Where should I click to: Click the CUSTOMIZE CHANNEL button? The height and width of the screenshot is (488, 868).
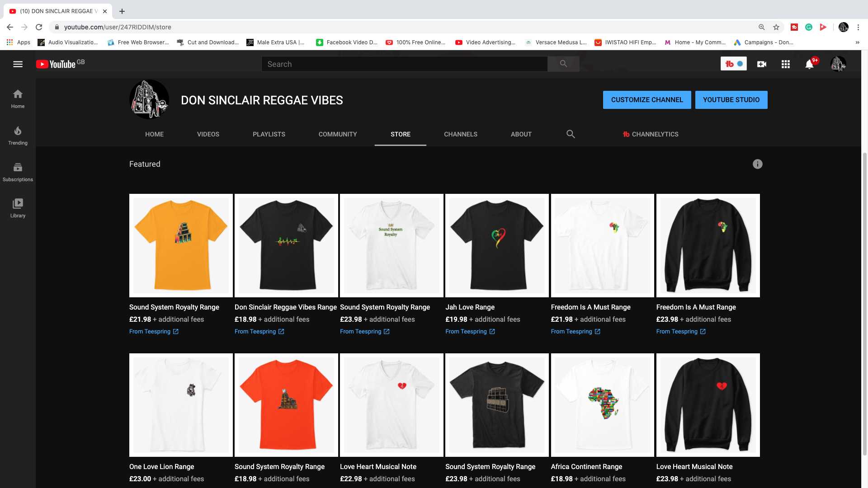click(x=647, y=100)
